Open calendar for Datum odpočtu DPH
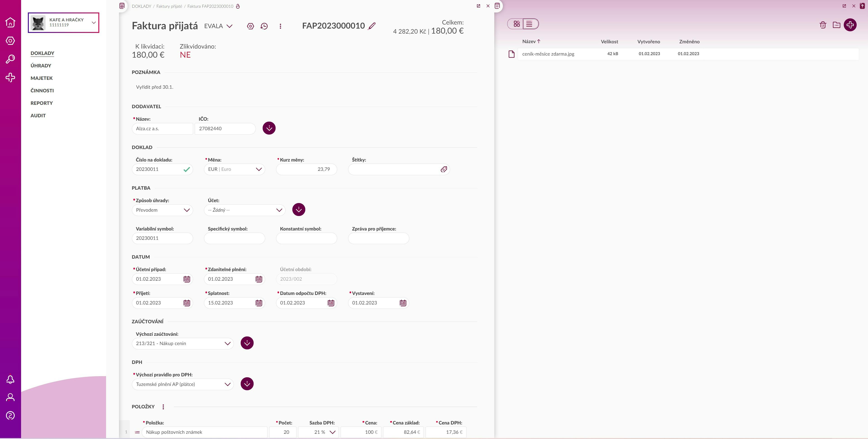The width and height of the screenshot is (868, 439). pos(331,303)
